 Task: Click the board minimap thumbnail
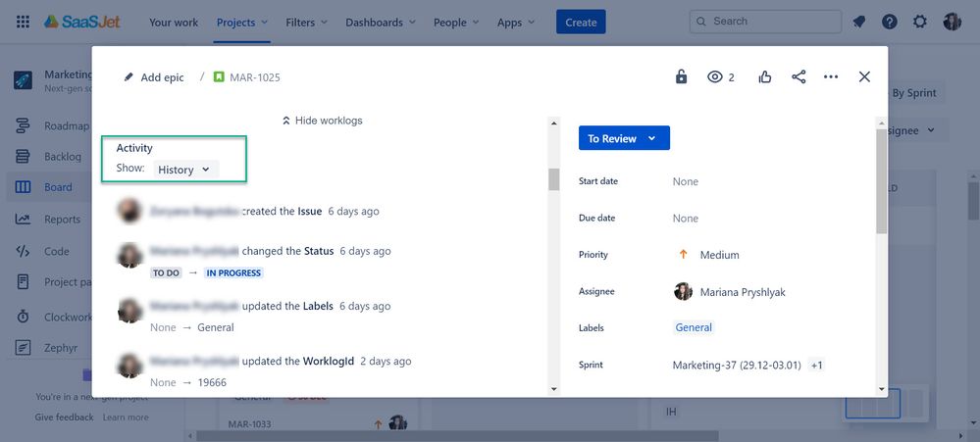coord(884,403)
